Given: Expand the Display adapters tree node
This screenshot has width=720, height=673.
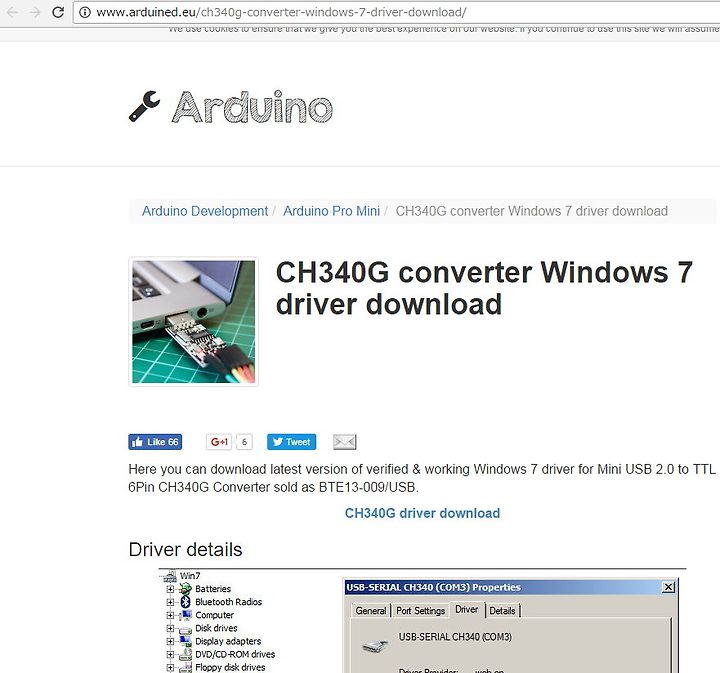Looking at the screenshot, I should [170, 642].
